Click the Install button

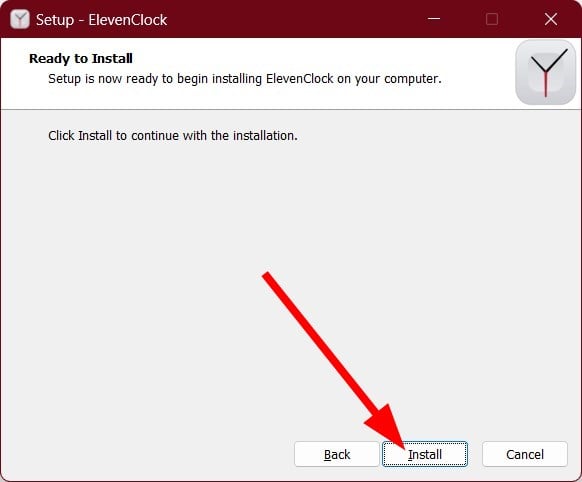coord(425,454)
